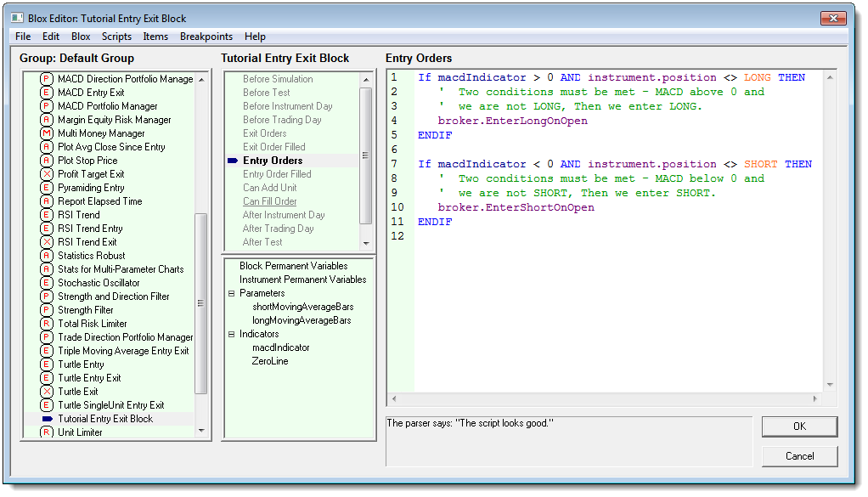Click the M icon beside Multi Money Manager

[x=47, y=133]
